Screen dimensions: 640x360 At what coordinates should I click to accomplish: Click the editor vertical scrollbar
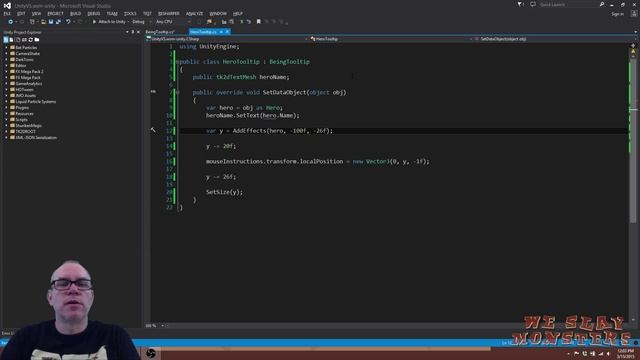pyautogui.click(x=633, y=183)
